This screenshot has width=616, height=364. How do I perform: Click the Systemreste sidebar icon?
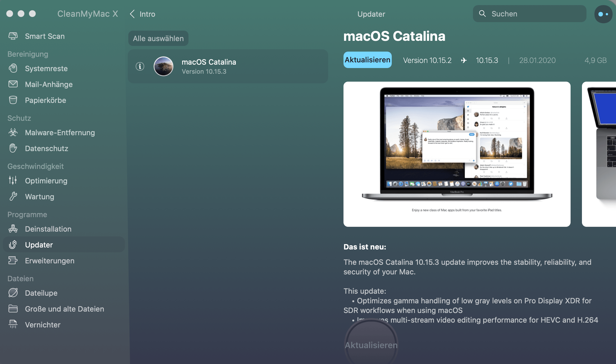13,68
